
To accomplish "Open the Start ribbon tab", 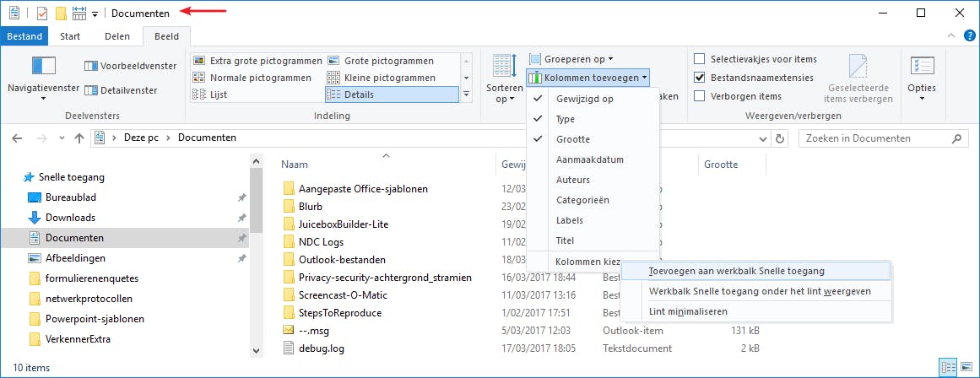I will coord(70,36).
